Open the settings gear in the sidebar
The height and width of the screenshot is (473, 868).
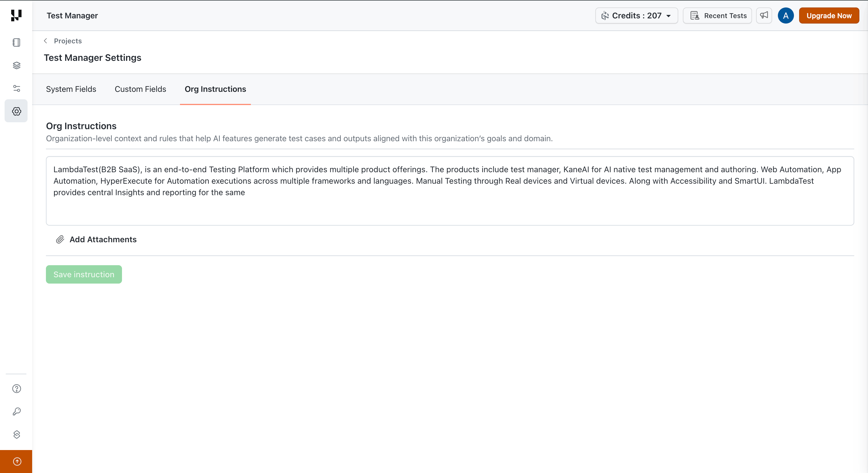[x=16, y=111]
